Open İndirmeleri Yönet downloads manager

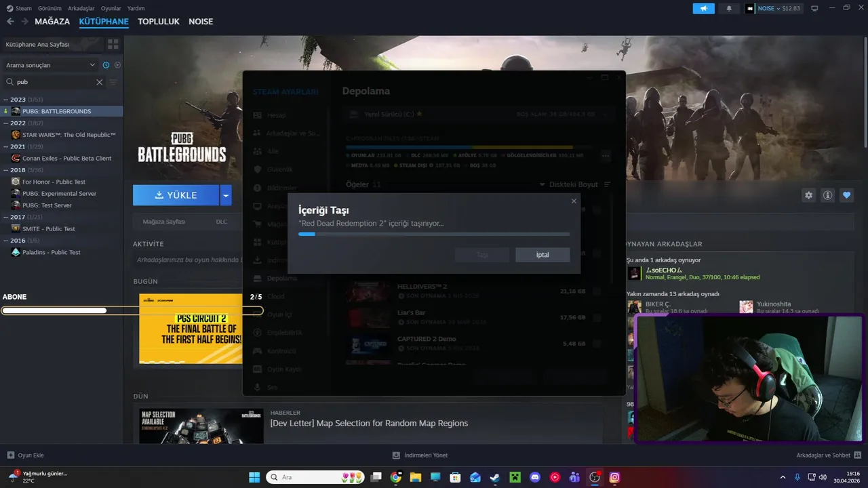point(420,455)
